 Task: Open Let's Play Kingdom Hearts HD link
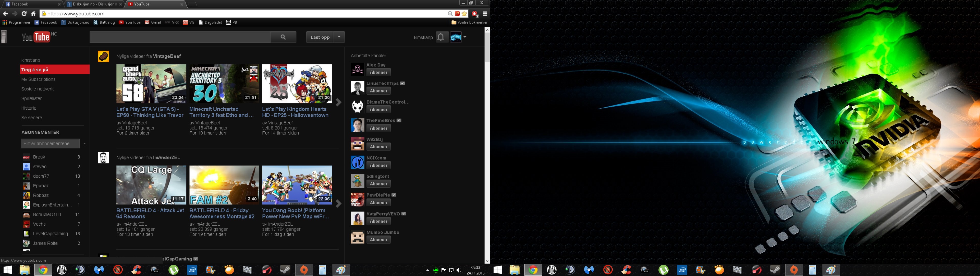[295, 112]
